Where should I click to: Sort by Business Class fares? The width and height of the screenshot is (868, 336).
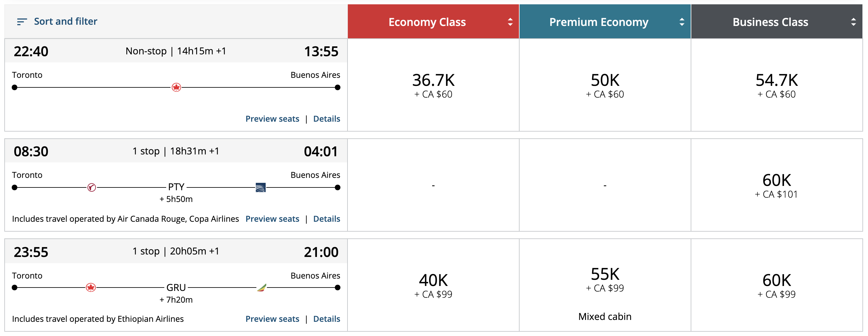click(x=853, y=22)
